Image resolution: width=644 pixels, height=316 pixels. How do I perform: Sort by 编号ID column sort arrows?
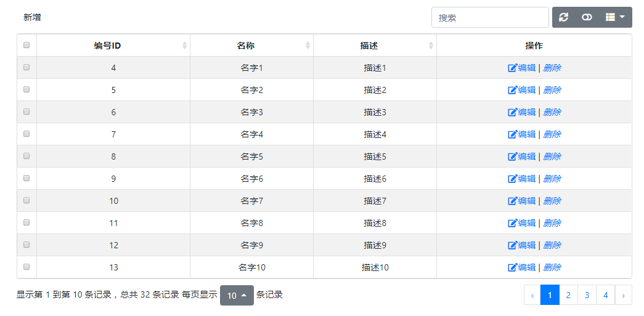pyautogui.click(x=184, y=46)
